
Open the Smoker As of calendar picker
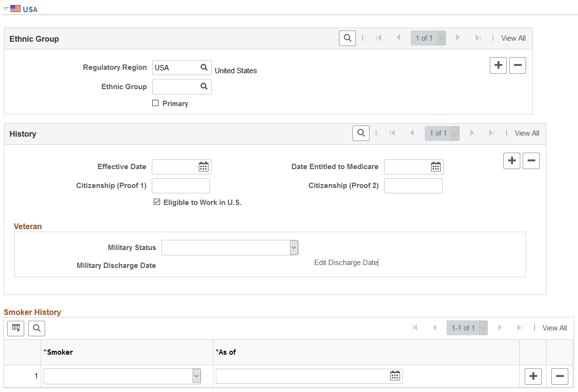pos(395,376)
